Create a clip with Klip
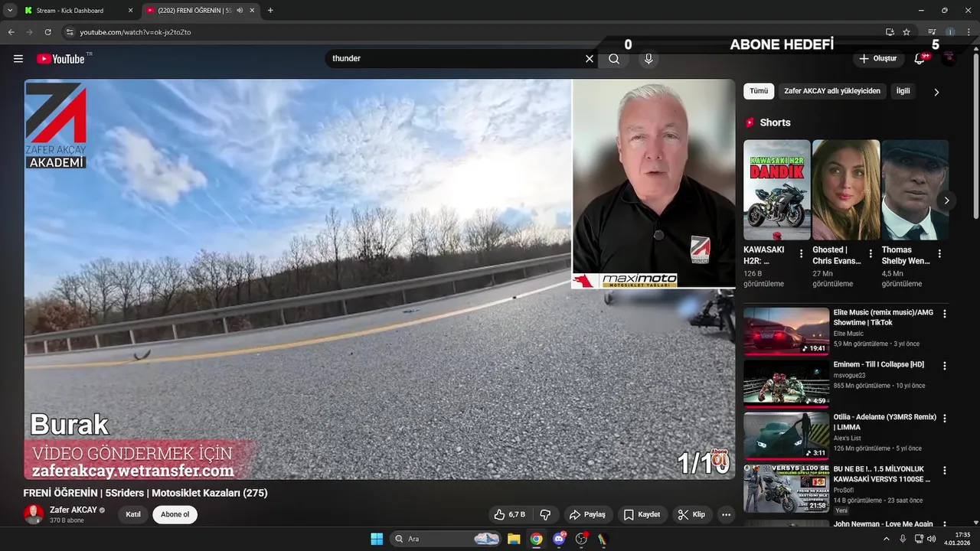Screen dimensions: 980x551 point(691,514)
